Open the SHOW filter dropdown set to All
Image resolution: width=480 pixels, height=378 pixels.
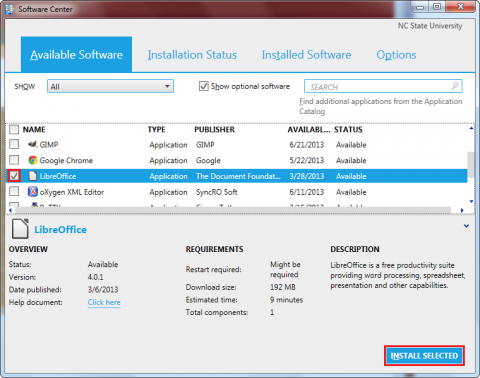click(x=110, y=86)
